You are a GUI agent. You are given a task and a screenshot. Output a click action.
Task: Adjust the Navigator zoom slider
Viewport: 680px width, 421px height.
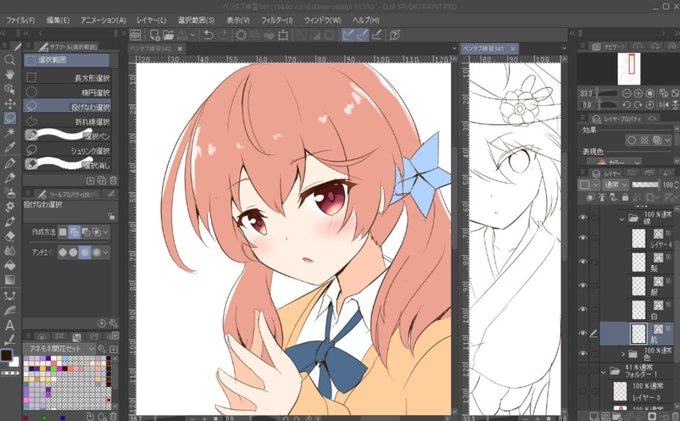607,93
